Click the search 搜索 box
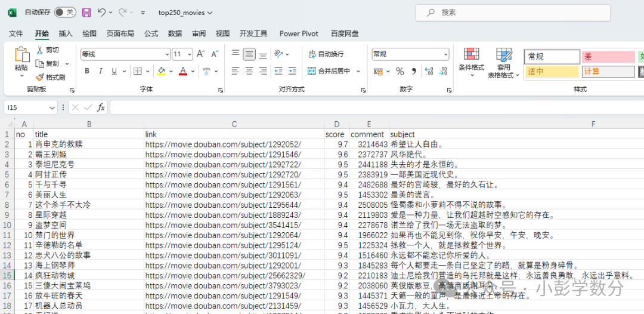The image size is (644, 314). (513, 13)
